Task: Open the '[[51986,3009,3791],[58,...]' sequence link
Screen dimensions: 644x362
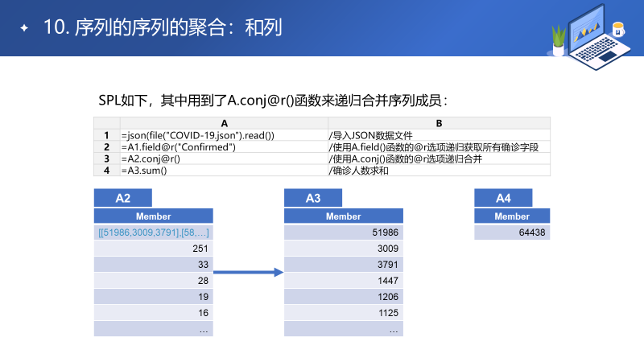Action: pyautogui.click(x=153, y=232)
